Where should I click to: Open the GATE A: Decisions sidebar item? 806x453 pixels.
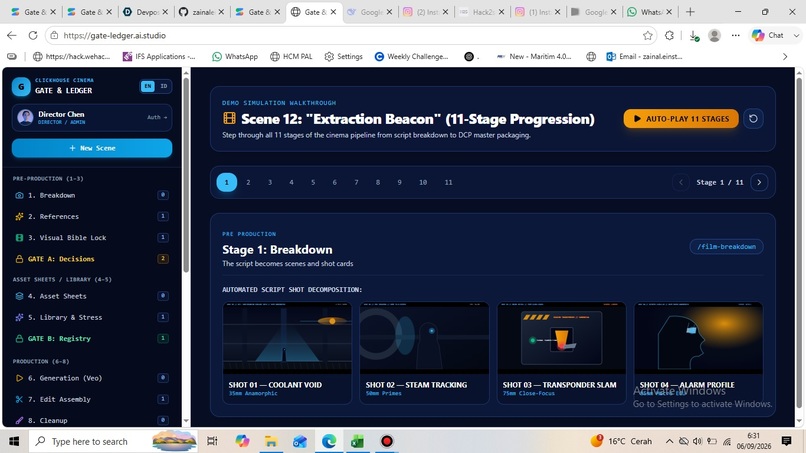(92, 259)
